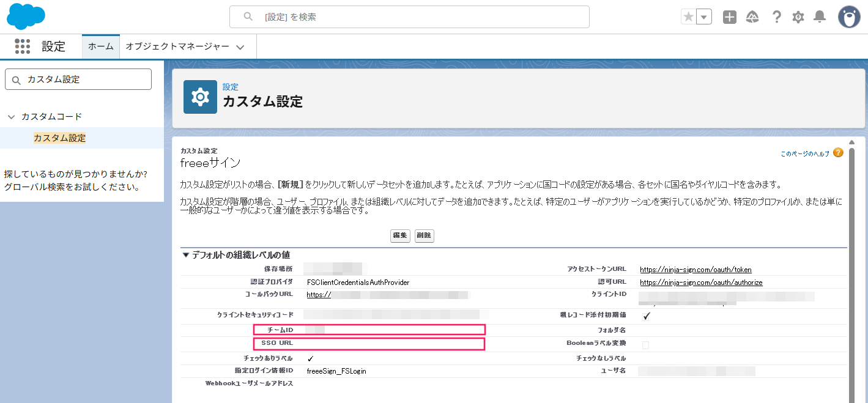
Task: Click the Salesforce cloud logo
Action: [x=26, y=17]
